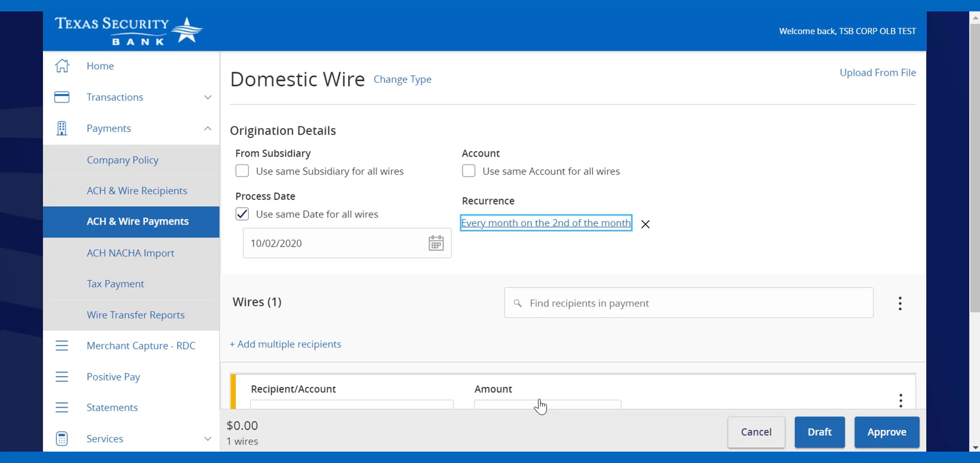Edit the Every month on the 2nd recurrence link
The width and height of the screenshot is (980, 463).
pos(546,223)
